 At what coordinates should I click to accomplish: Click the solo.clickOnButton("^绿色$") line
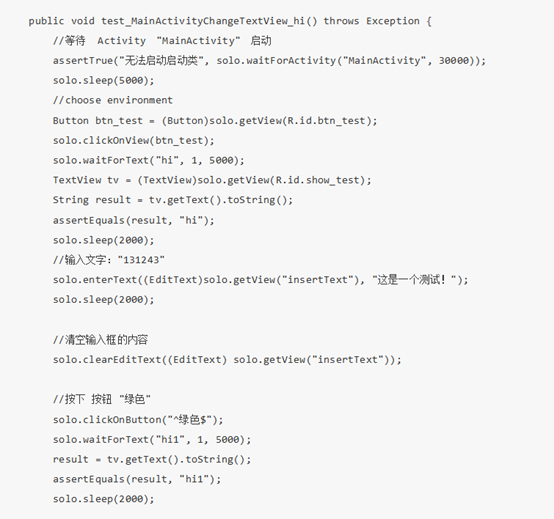point(138,420)
